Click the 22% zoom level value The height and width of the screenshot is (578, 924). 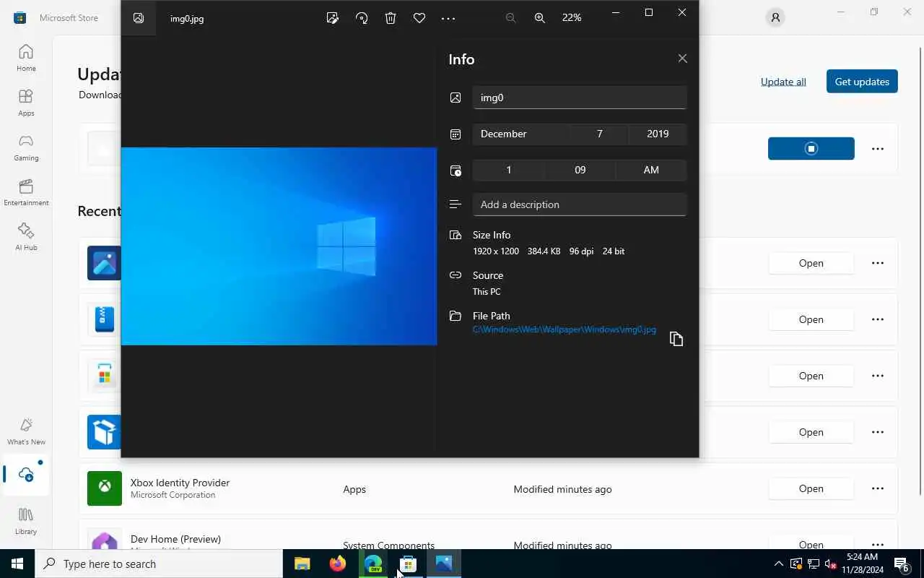572,18
